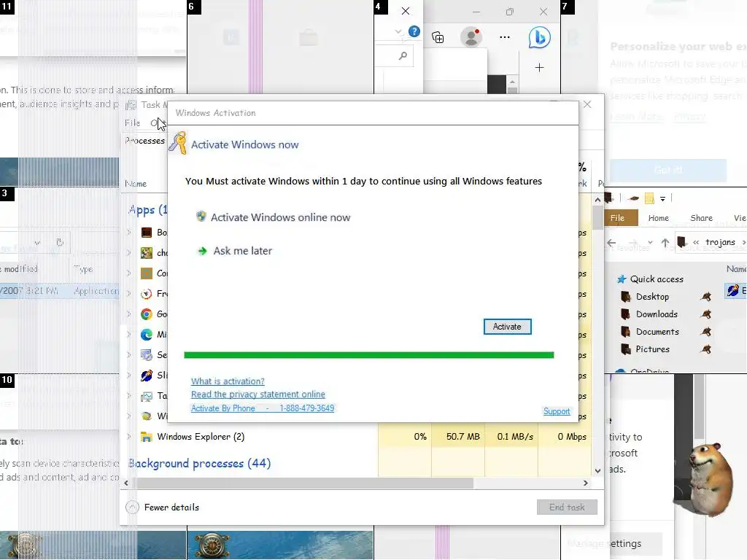The height and width of the screenshot is (560, 747).
Task: Open Read the privacy statement online link
Action: [258, 394]
